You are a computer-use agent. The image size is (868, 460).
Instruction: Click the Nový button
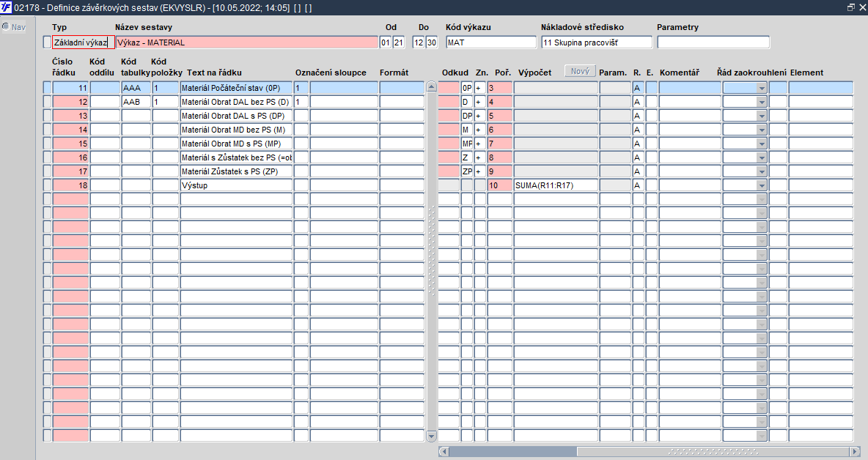[x=580, y=71]
